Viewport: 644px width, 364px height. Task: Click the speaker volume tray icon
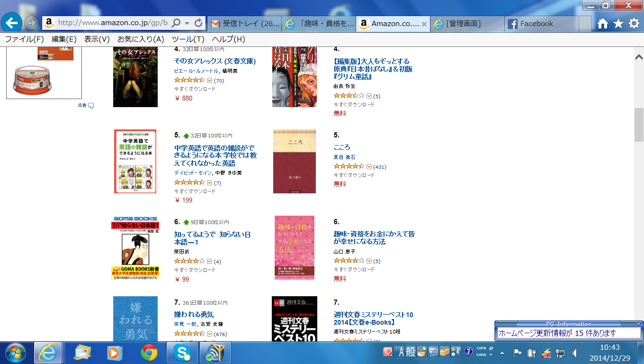574,353
